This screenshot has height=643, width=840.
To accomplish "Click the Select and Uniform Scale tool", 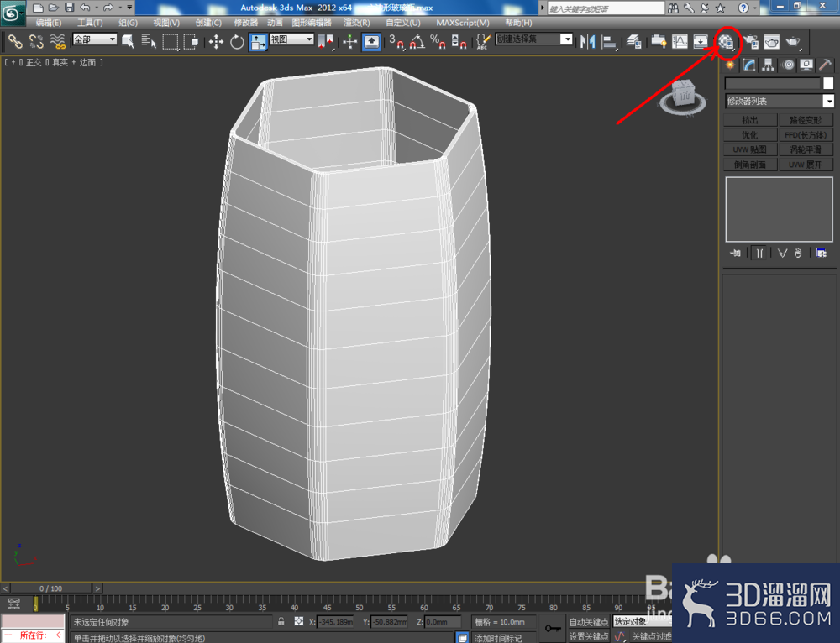I will 258,41.
